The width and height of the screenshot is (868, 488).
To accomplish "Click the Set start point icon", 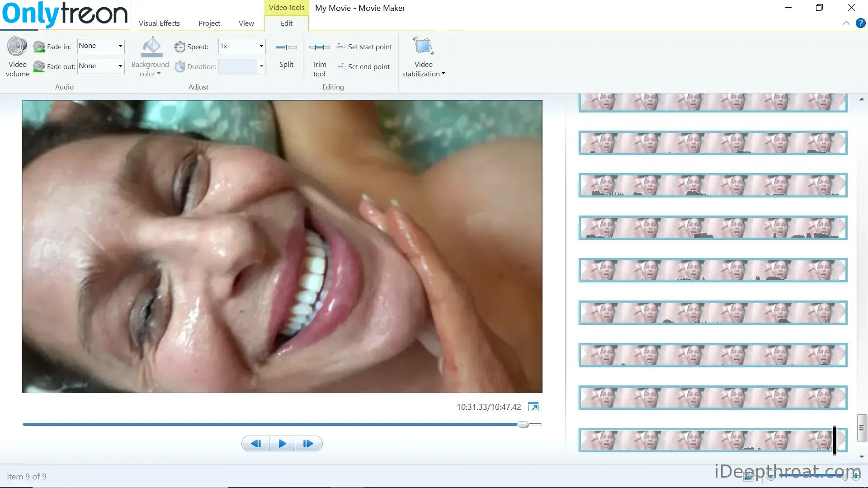I will click(x=341, y=46).
